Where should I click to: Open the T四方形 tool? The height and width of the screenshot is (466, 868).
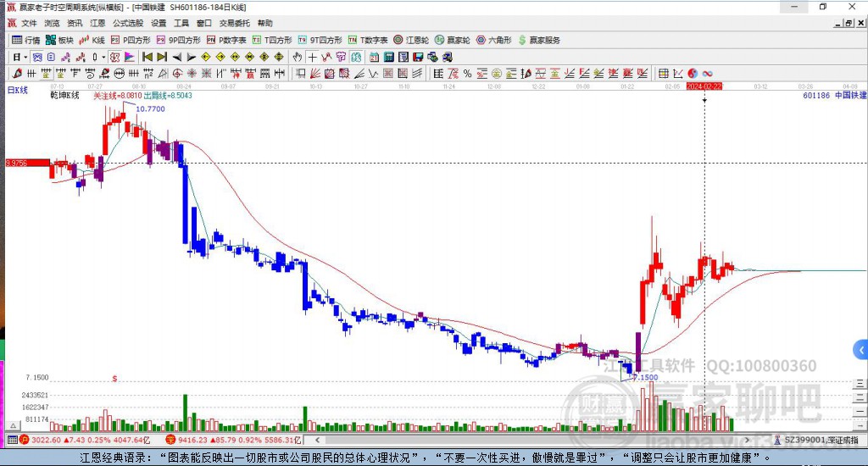coord(272,40)
